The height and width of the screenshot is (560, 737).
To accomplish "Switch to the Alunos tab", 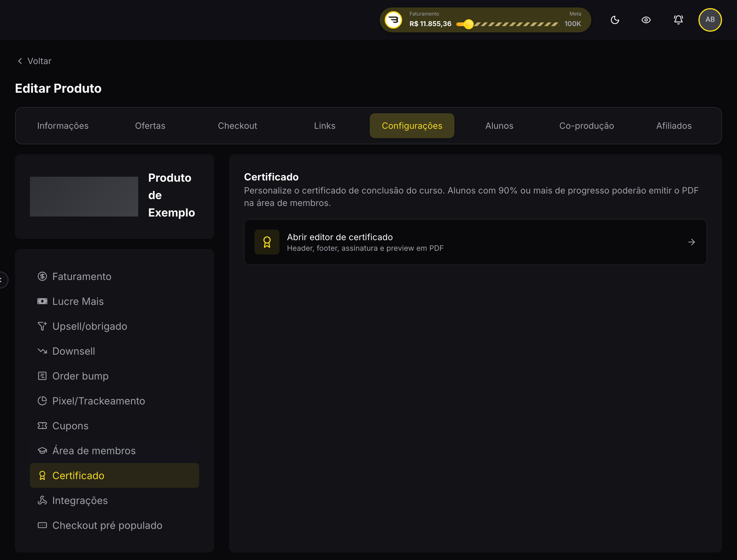I will coord(499,126).
